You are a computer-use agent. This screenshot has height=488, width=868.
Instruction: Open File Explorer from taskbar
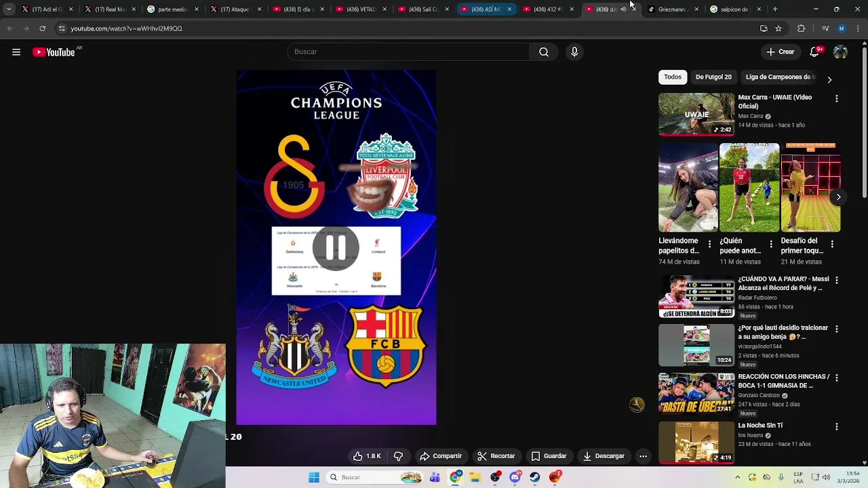pyautogui.click(x=475, y=477)
